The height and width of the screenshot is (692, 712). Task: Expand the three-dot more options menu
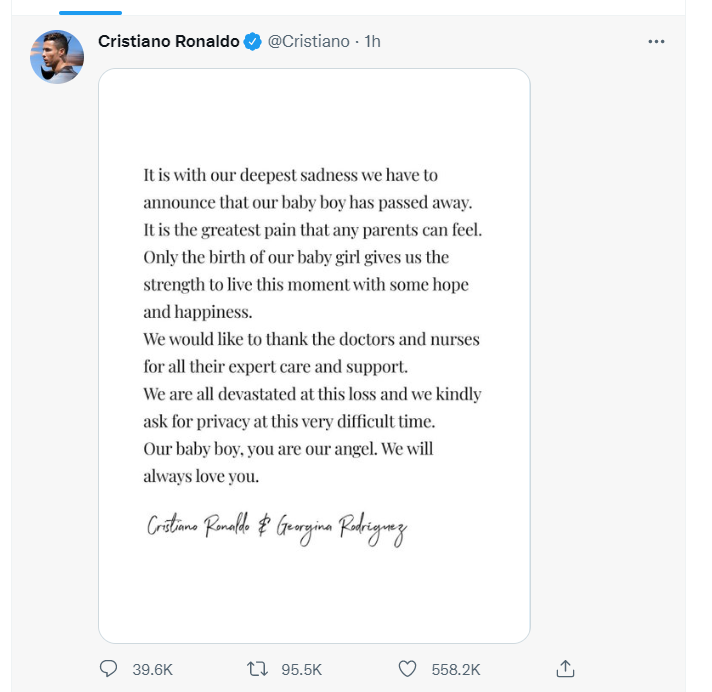656,42
